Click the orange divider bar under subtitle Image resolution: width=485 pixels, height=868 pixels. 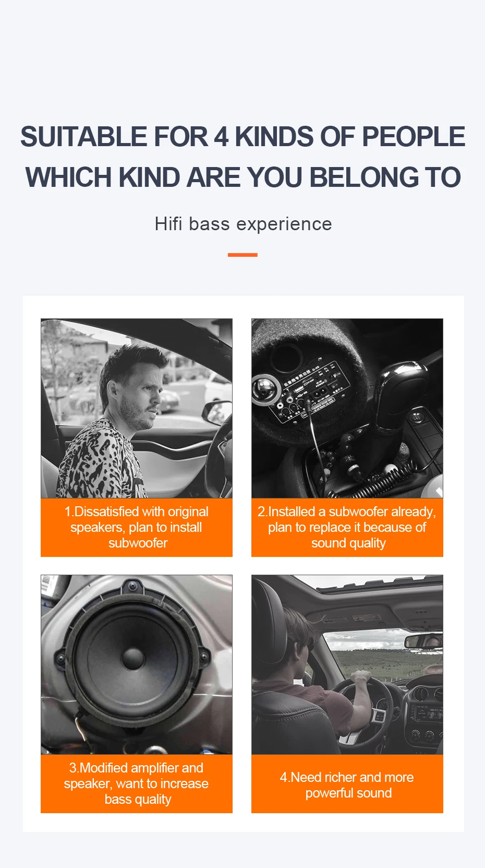(x=242, y=255)
